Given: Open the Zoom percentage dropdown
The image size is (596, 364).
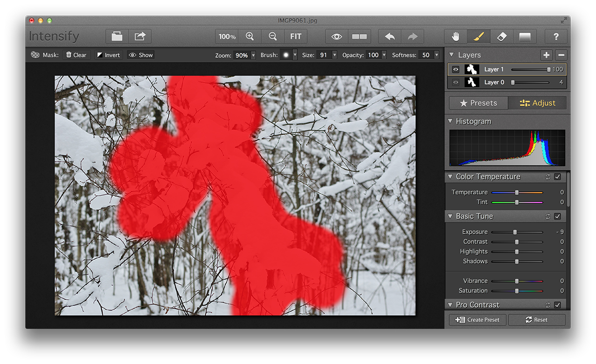Looking at the screenshot, I should [253, 55].
